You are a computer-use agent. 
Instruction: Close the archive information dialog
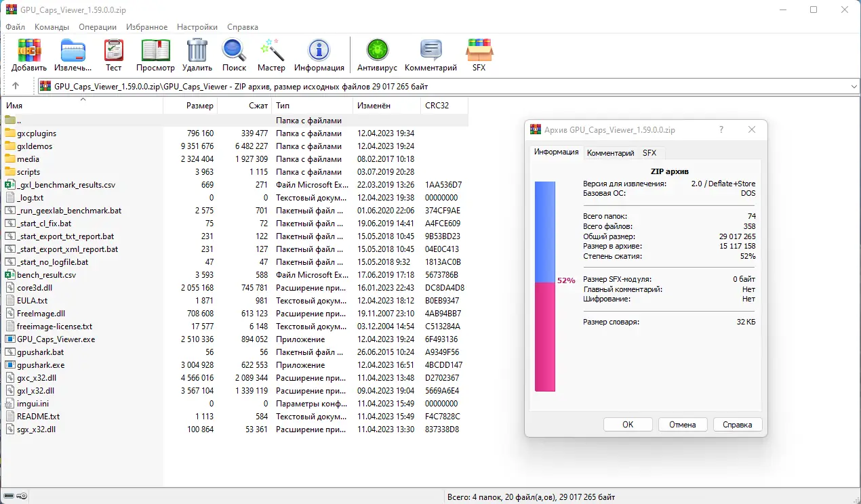point(752,130)
